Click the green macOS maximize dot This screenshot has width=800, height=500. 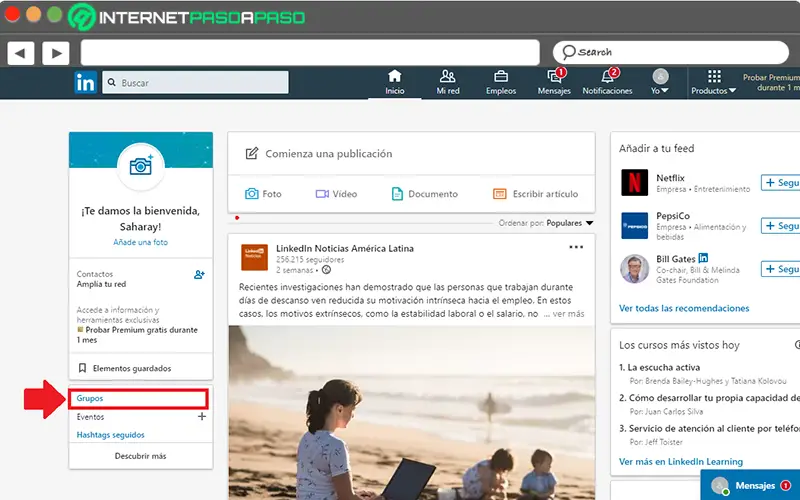[55, 14]
